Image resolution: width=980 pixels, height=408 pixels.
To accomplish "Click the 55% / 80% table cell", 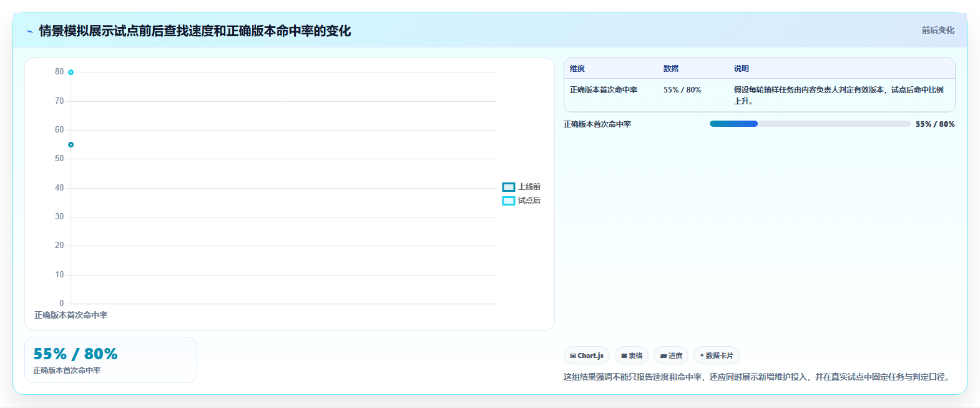I will (x=682, y=90).
